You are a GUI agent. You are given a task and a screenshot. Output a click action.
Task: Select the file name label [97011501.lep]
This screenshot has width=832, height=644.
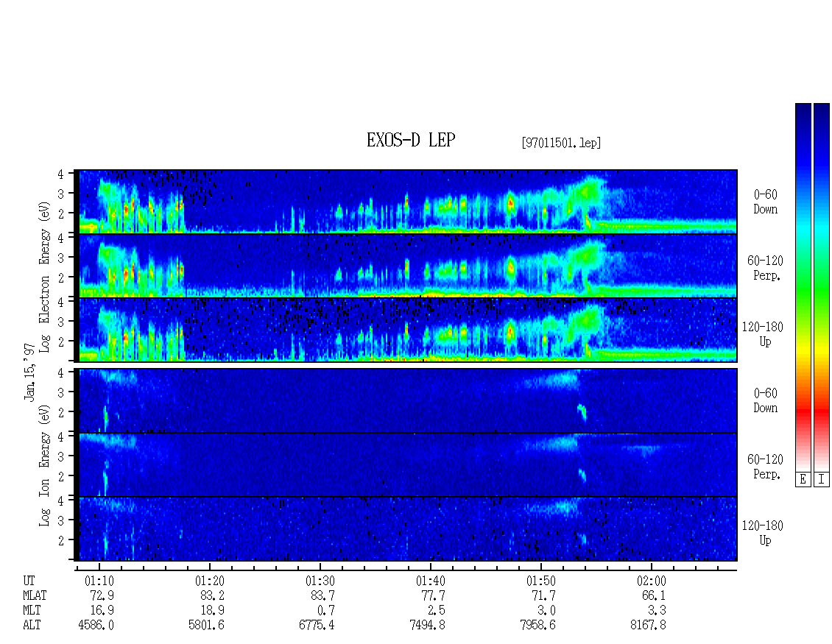561,143
